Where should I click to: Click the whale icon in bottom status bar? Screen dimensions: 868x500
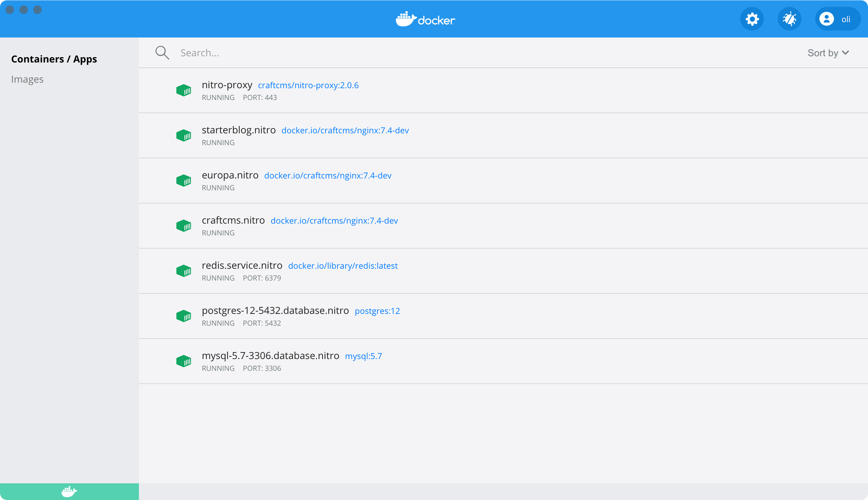(69, 491)
